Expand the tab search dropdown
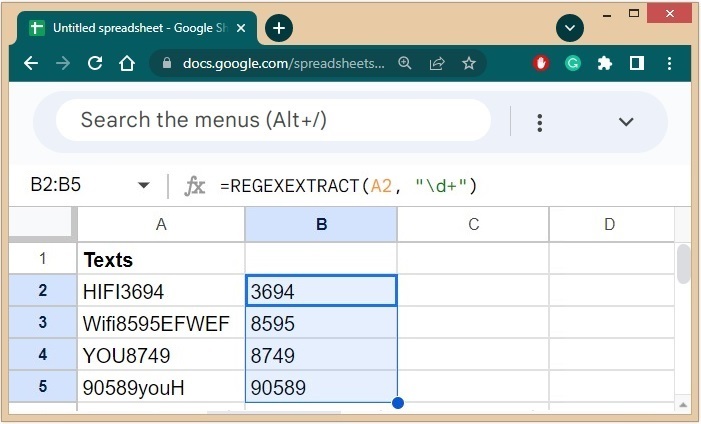Image resolution: width=701 pixels, height=424 pixels. pos(569,28)
